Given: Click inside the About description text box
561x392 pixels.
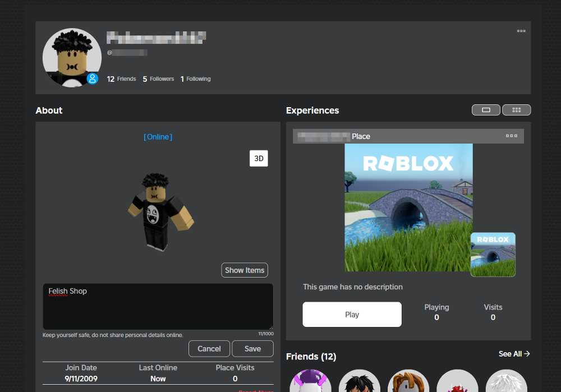Looking at the screenshot, I should (x=158, y=307).
